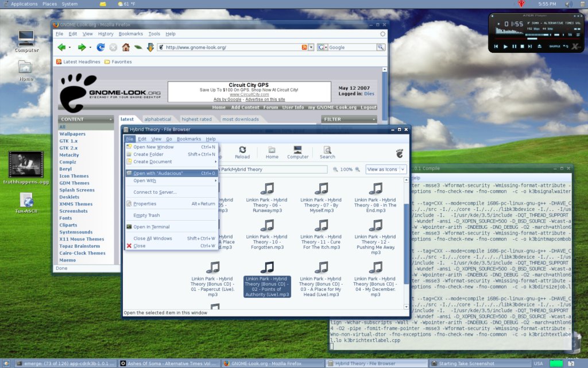The width and height of the screenshot is (588, 368).
Task: Zoom out icon left of 100%
Action: point(335,170)
